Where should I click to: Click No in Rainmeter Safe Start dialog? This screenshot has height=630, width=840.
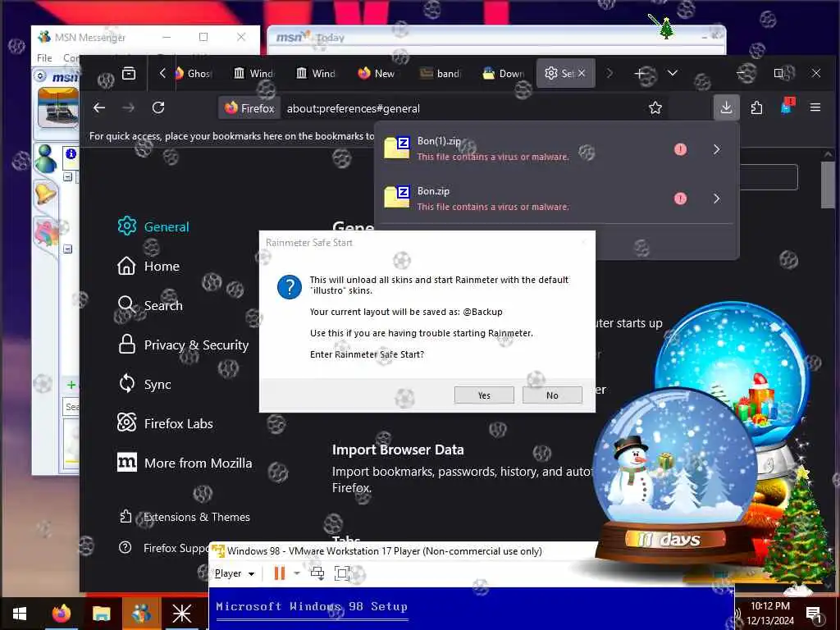(x=552, y=395)
